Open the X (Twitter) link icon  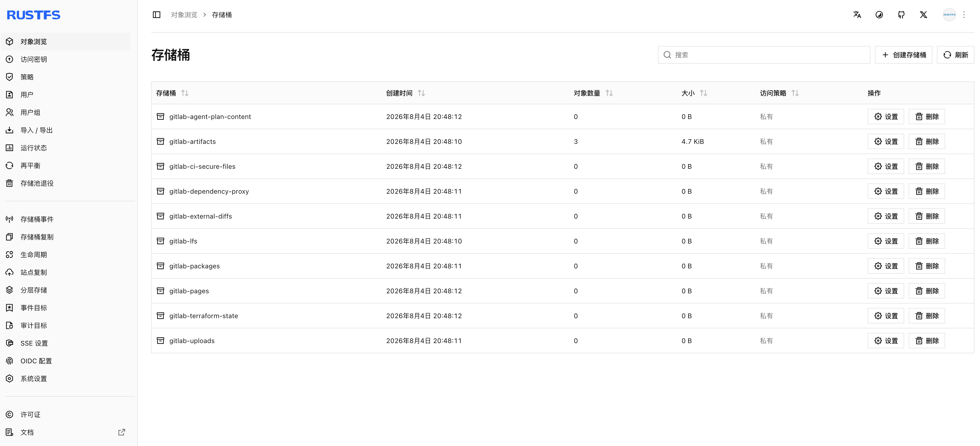click(x=923, y=14)
